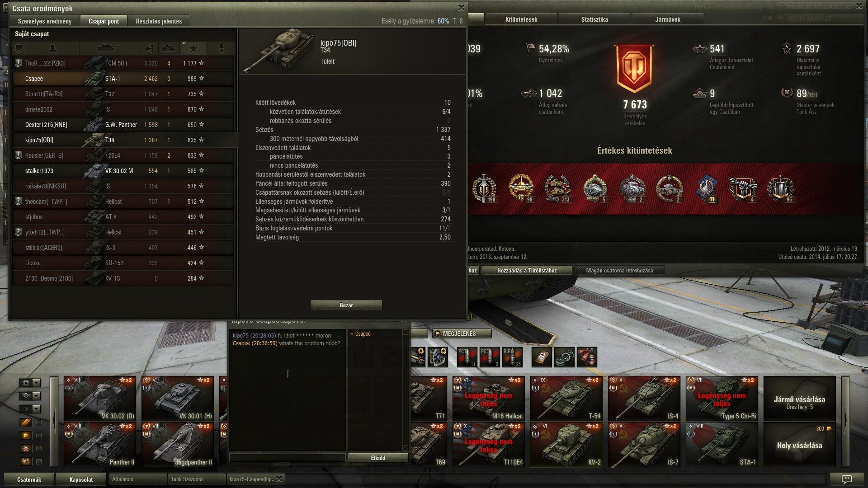Open the nation globe filter dropdown
The height and width of the screenshot is (488, 868).
coord(30,383)
